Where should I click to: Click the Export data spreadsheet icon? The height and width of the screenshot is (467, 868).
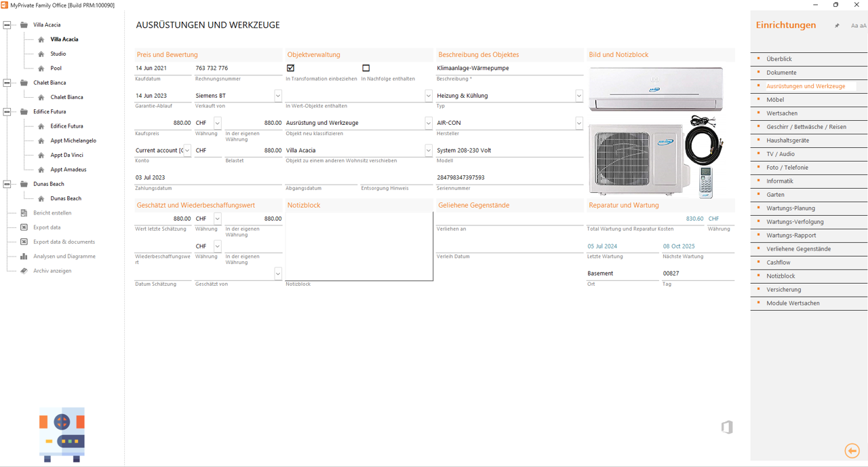point(24,227)
